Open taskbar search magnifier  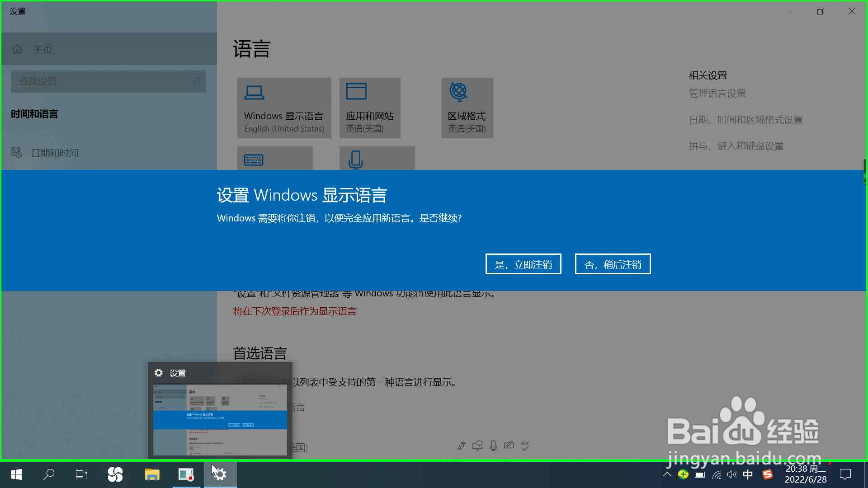tap(49, 474)
